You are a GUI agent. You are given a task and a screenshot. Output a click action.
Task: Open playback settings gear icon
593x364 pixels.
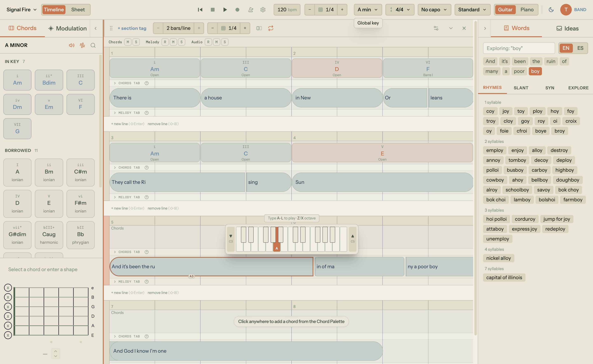tap(263, 10)
